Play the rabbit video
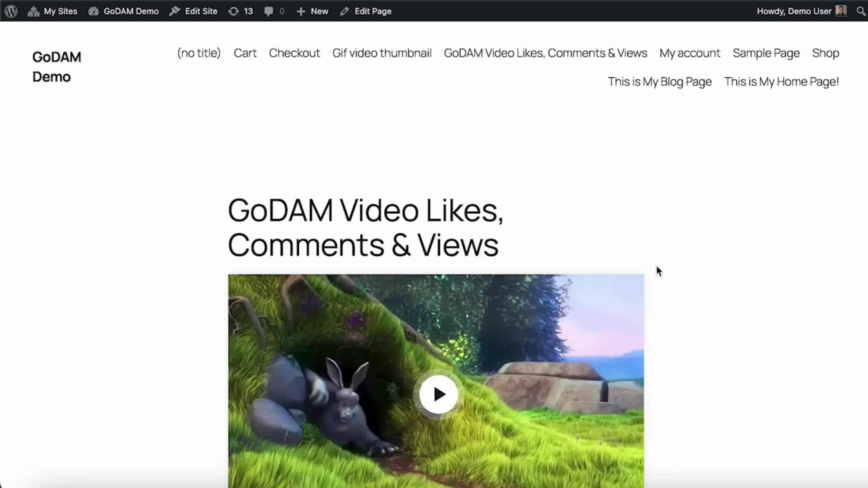This screenshot has width=868, height=488. pyautogui.click(x=437, y=394)
